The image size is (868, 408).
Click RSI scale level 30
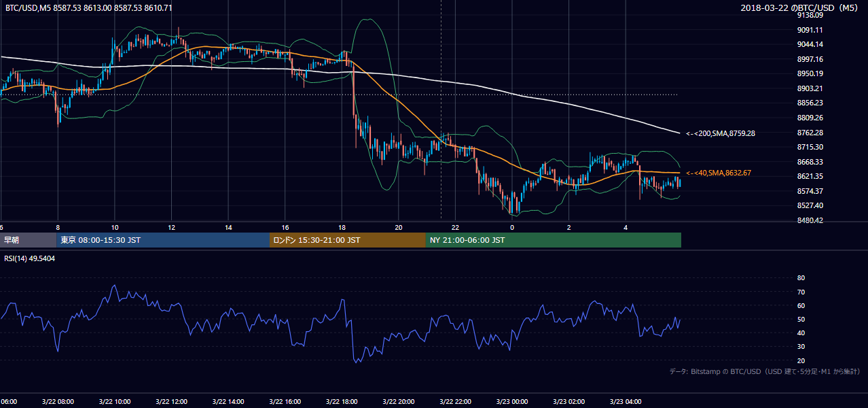[x=801, y=346]
